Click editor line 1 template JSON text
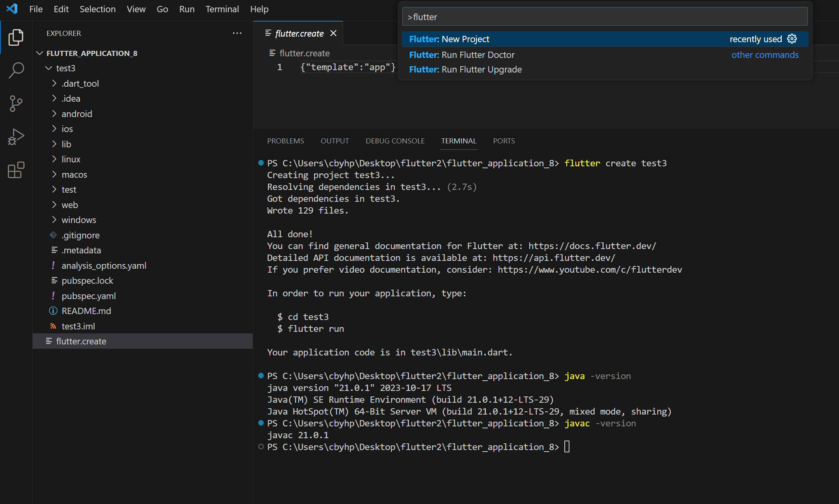This screenshot has width=839, height=504. tap(348, 67)
